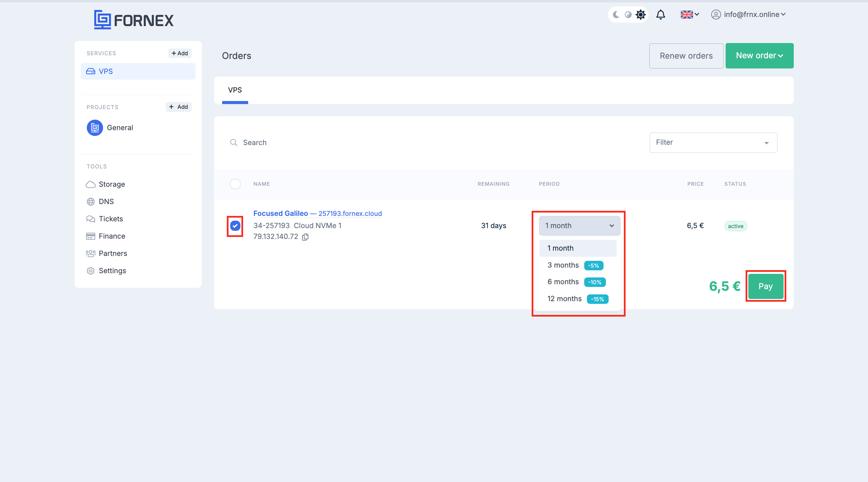The image size is (868, 482).
Task: Select the light sun theme
Action: pyautogui.click(x=640, y=15)
